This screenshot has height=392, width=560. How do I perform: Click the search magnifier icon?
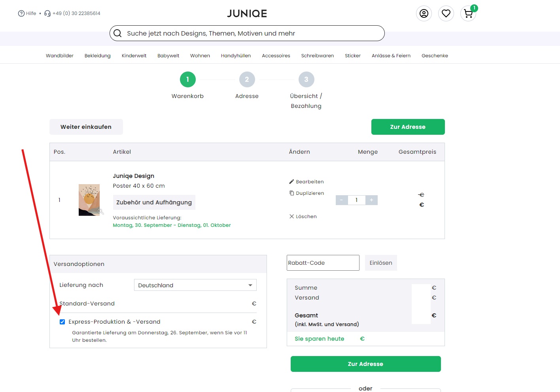click(117, 33)
